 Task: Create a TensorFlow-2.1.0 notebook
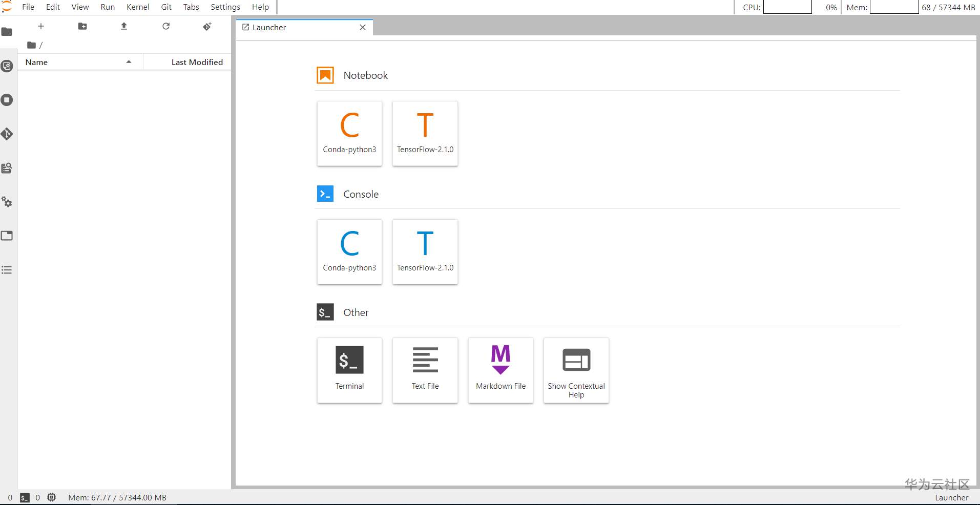(x=425, y=133)
